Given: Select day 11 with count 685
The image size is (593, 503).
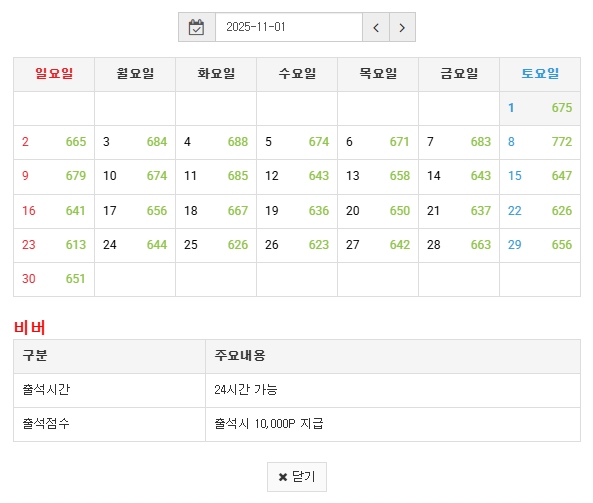Looking at the screenshot, I should (216, 177).
